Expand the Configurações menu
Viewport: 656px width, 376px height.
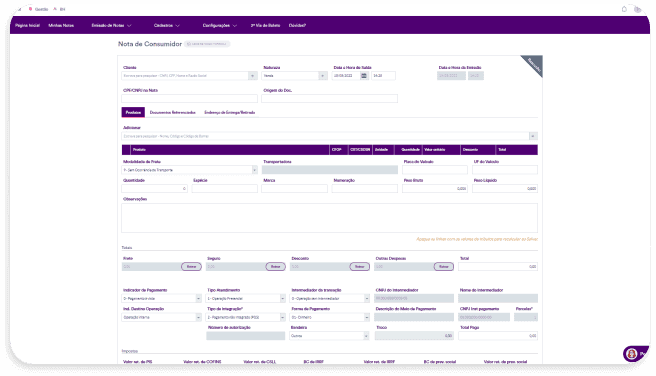220,26
